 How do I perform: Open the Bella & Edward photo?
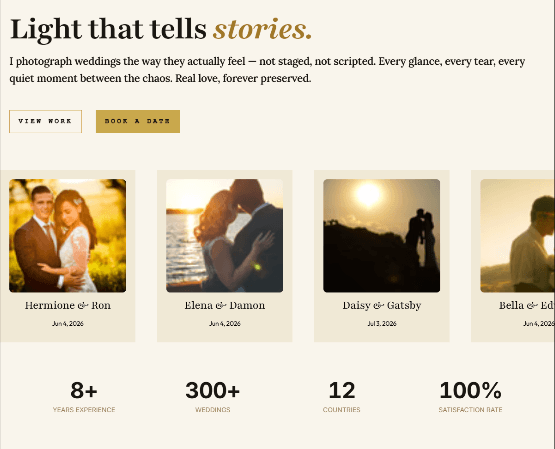click(x=517, y=236)
